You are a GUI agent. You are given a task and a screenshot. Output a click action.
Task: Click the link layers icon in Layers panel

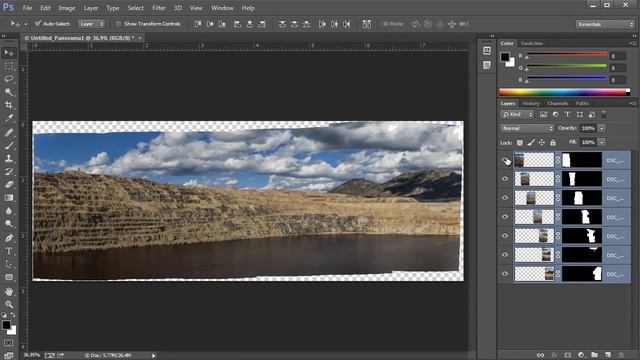click(x=540, y=355)
